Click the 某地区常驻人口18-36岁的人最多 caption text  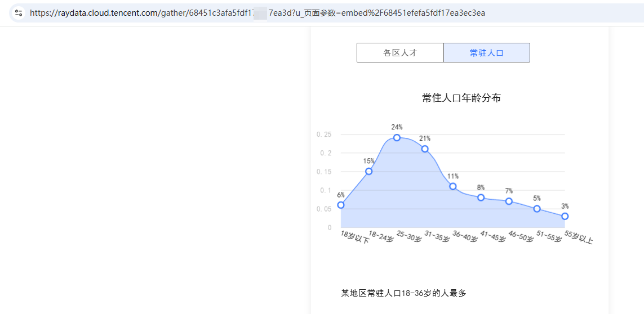coord(403,293)
